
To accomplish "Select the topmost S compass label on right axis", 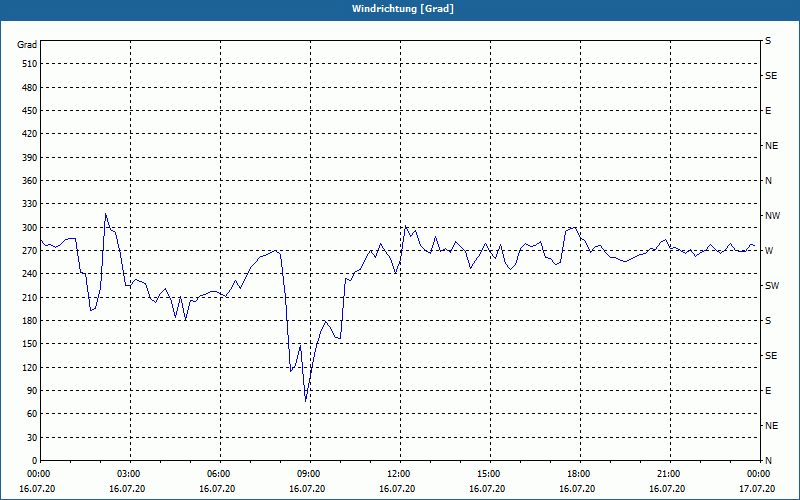I will [x=768, y=41].
